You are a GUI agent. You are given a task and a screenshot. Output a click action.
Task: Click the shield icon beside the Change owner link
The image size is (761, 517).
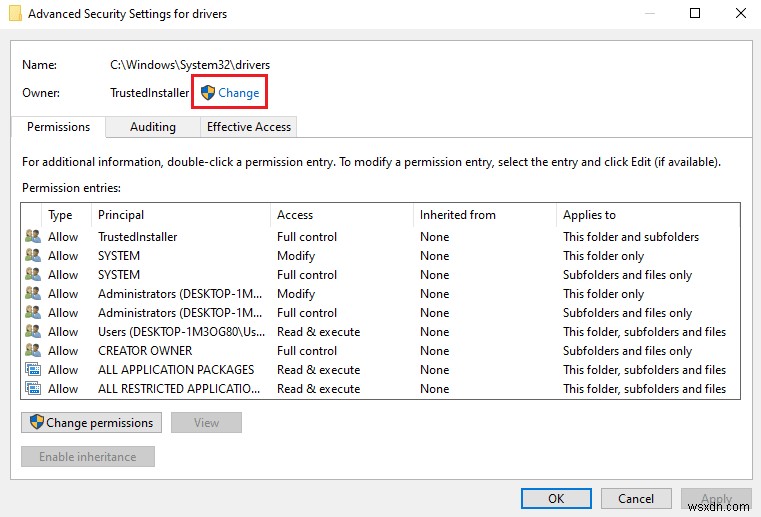[x=208, y=92]
